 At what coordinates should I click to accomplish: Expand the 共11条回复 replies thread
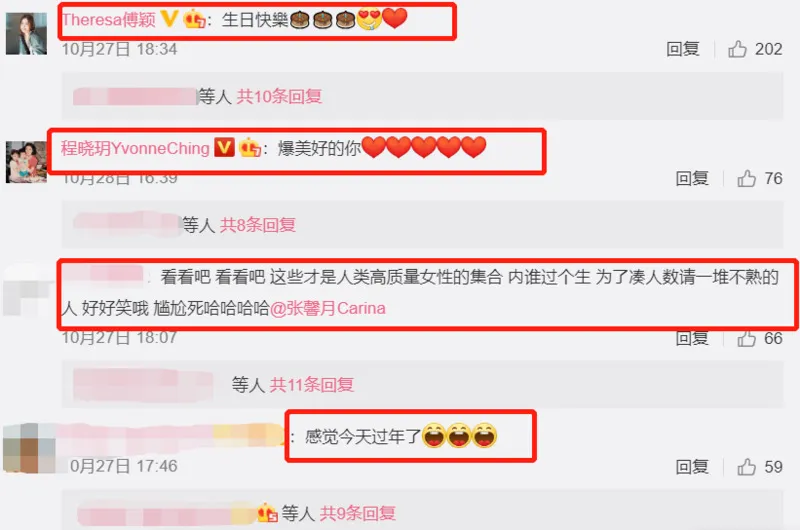tap(312, 384)
